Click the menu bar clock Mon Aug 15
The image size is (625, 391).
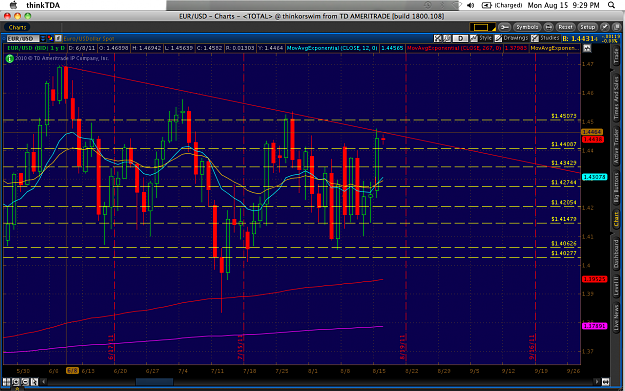click(x=563, y=5)
